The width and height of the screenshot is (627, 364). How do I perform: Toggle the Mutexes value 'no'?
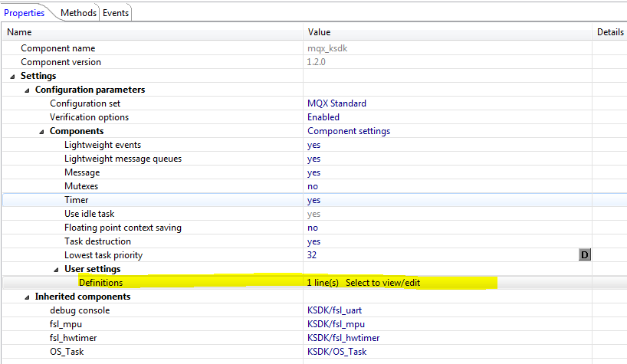pos(313,186)
